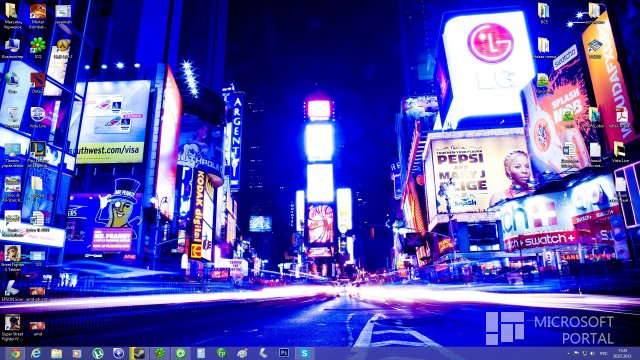640x360 pixels.
Task: Select the Street Fighter X Tekken shortcut
Action: point(12,259)
